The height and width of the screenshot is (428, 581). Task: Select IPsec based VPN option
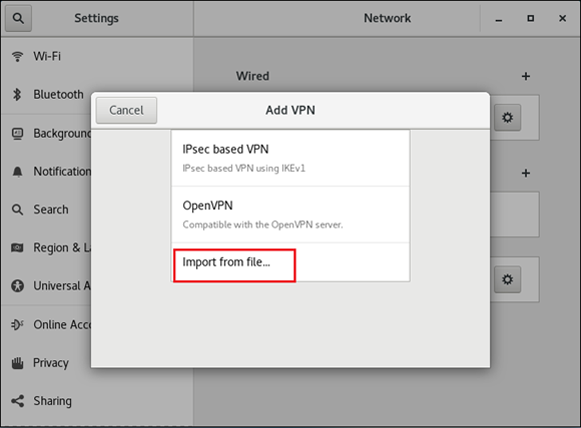pyautogui.click(x=290, y=158)
